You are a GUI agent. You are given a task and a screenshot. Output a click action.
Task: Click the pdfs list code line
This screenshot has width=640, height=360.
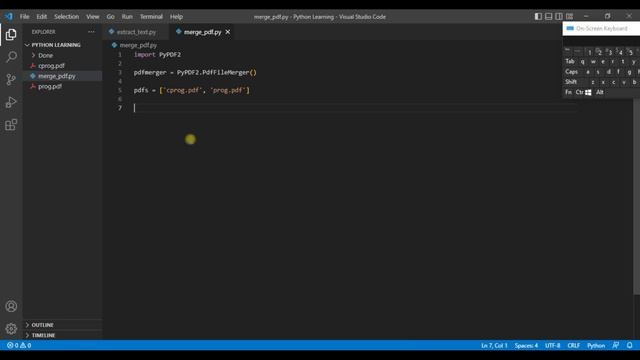(x=191, y=90)
